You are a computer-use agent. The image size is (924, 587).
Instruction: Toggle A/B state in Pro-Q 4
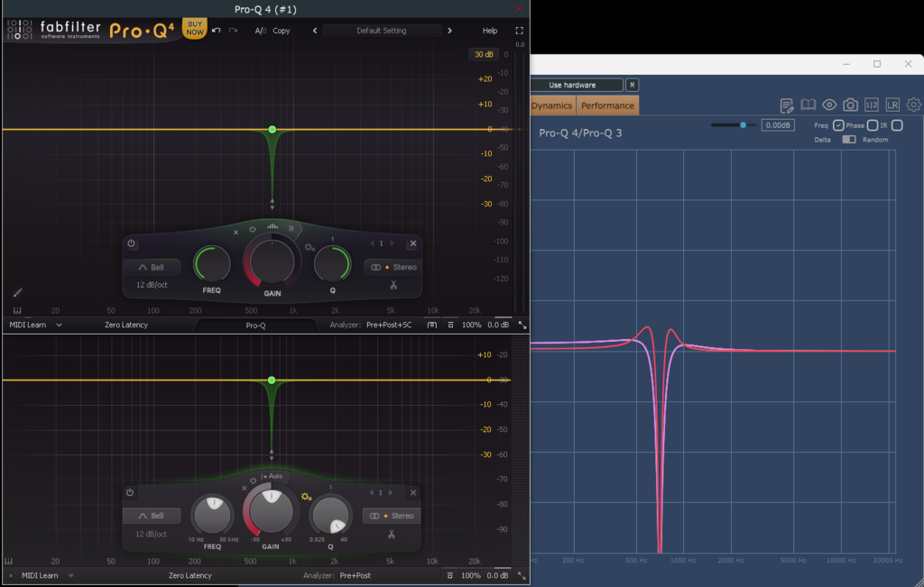(x=260, y=31)
